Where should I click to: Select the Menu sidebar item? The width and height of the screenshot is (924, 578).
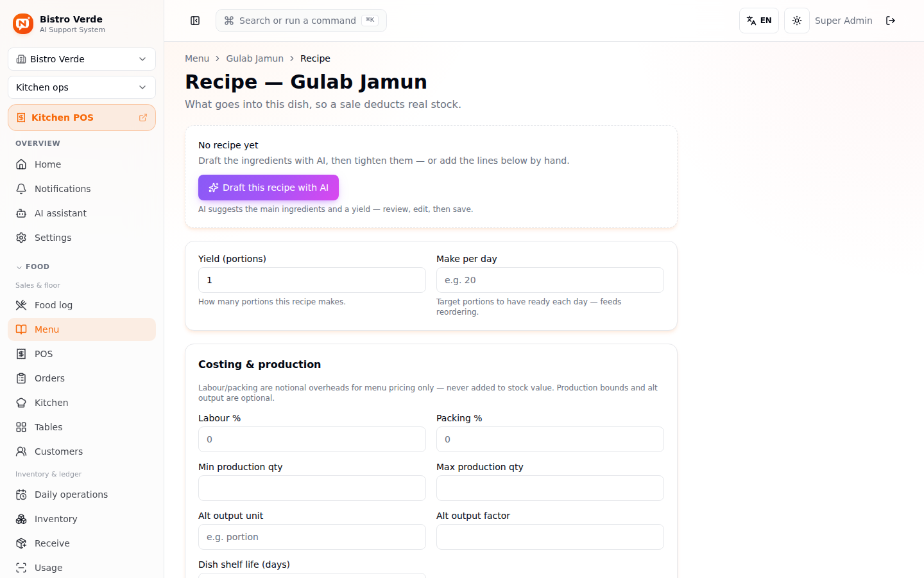click(x=81, y=329)
